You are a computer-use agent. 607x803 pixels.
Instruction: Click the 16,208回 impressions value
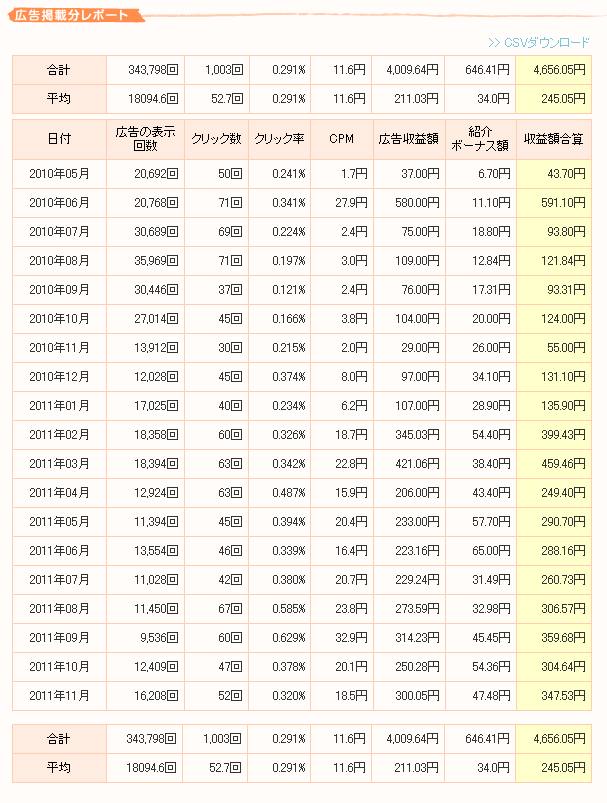(x=156, y=696)
